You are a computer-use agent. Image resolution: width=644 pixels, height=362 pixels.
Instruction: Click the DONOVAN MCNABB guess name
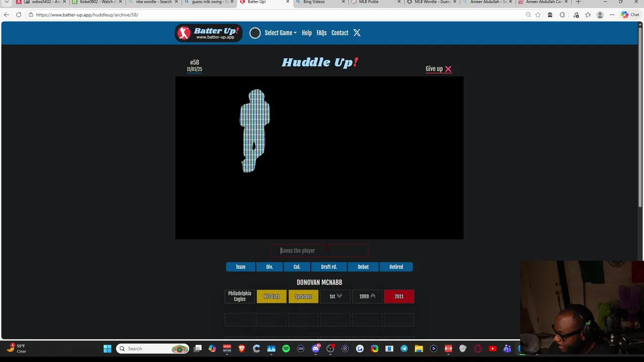coord(319,283)
